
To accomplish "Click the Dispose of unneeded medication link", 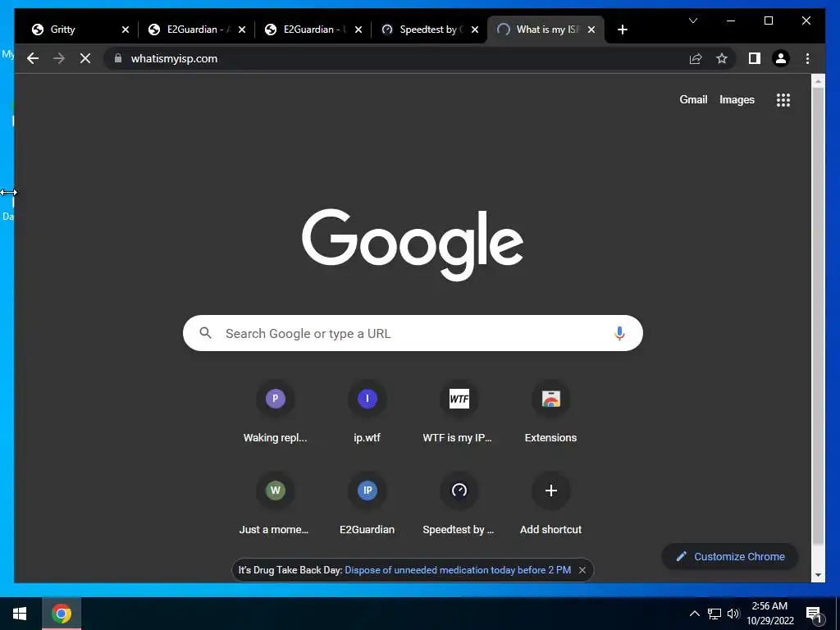I will 458,570.
